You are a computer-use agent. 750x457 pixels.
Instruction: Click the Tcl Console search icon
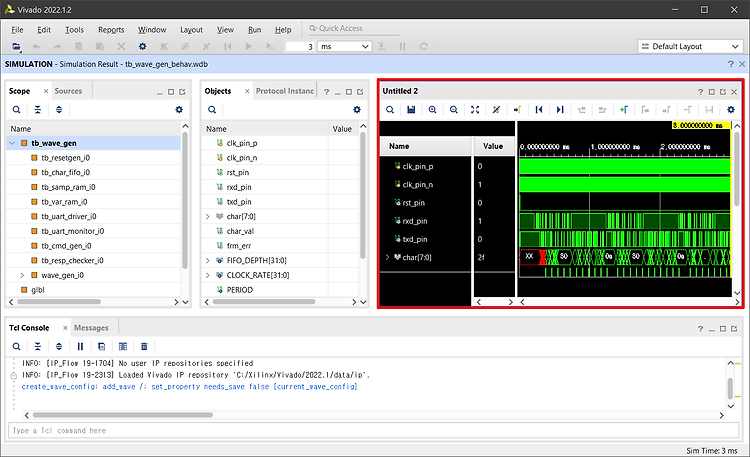coord(16,346)
